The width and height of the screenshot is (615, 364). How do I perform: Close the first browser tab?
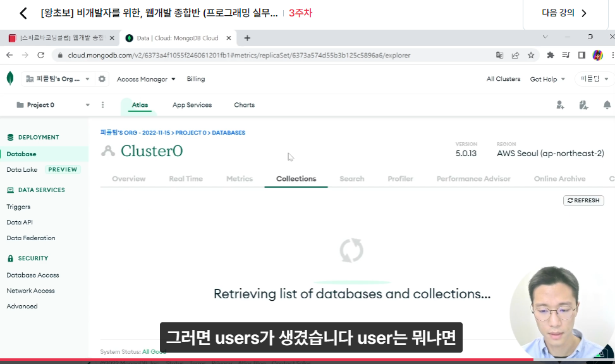pos(112,38)
